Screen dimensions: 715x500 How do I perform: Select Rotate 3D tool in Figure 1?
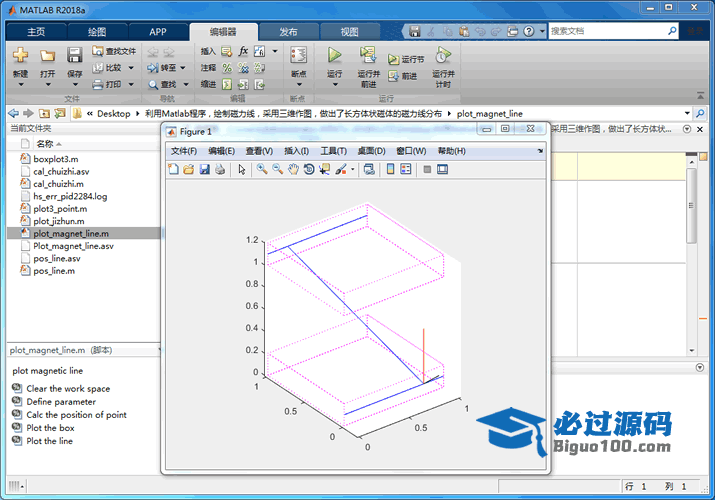coord(309,169)
